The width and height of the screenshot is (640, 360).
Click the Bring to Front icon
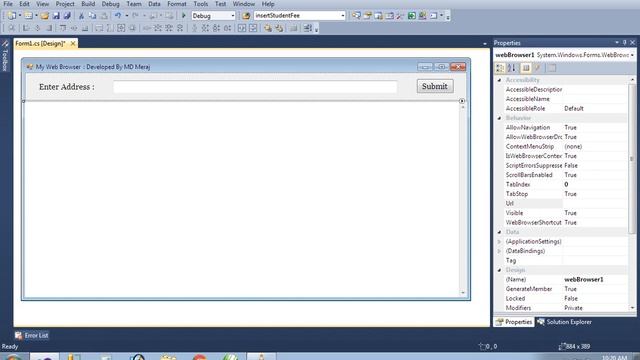pos(268,28)
